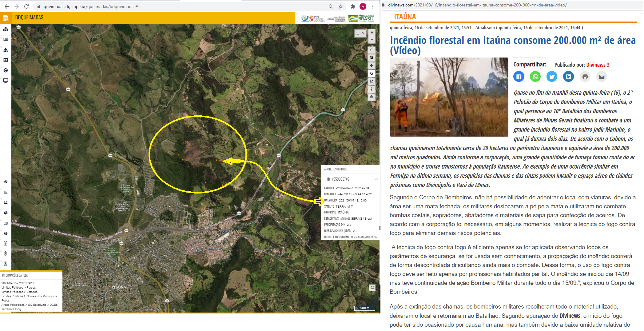Toggle the G base layer button on map
Image resolution: width=644 pixels, height=331 pixels.
(372, 73)
